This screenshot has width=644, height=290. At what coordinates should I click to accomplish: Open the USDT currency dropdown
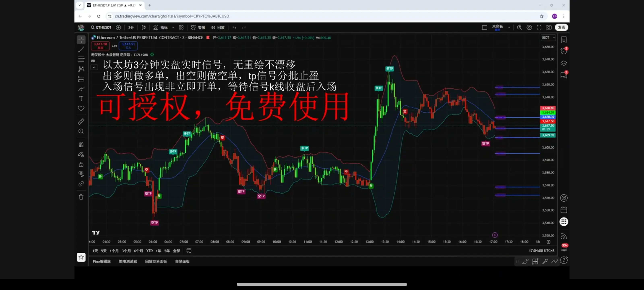[x=548, y=38]
